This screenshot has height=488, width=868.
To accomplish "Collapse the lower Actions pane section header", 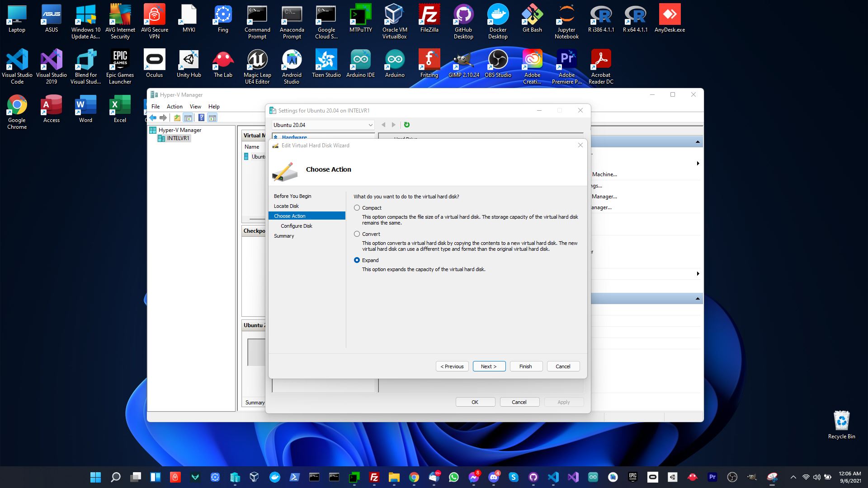I will tap(698, 299).
